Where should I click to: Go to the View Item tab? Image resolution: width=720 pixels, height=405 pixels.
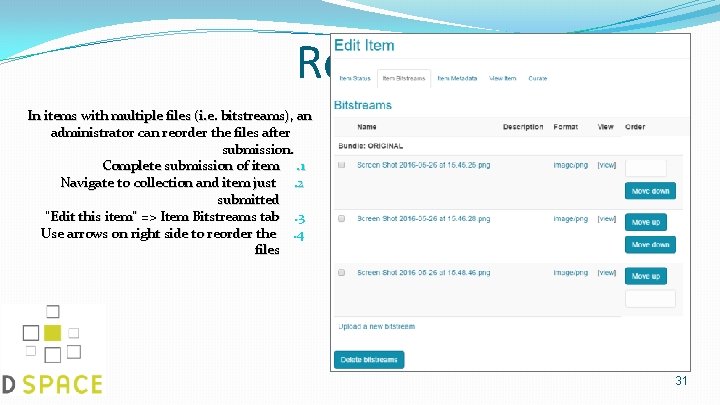(503, 79)
